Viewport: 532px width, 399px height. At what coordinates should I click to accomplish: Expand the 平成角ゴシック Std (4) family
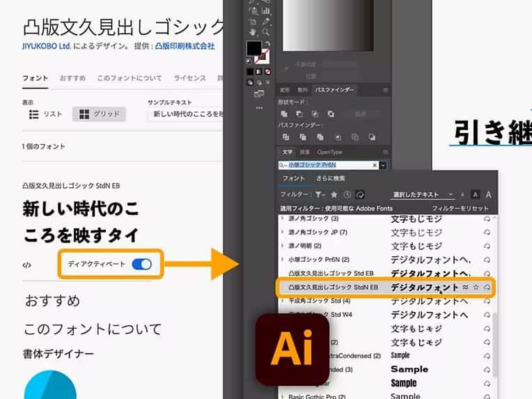click(x=282, y=301)
